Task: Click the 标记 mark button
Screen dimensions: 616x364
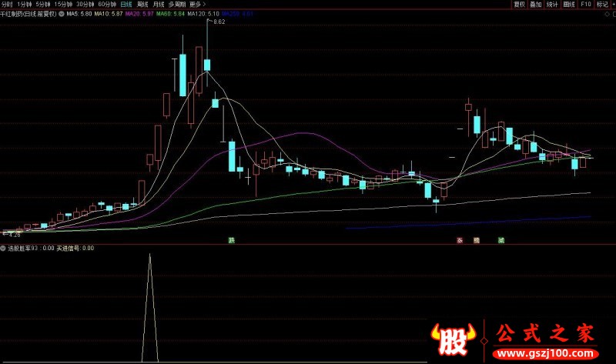Action: point(602,5)
